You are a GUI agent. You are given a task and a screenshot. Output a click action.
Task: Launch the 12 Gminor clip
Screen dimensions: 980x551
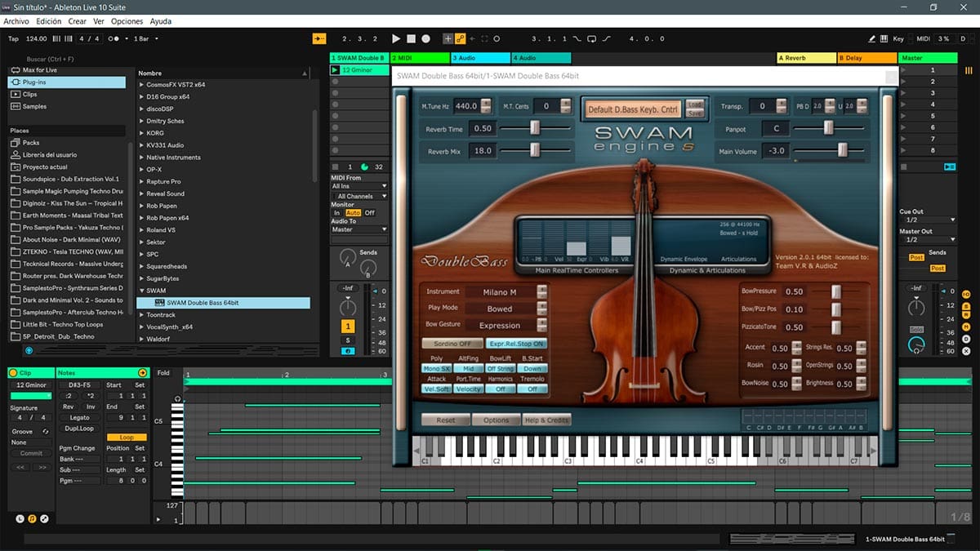coord(335,70)
